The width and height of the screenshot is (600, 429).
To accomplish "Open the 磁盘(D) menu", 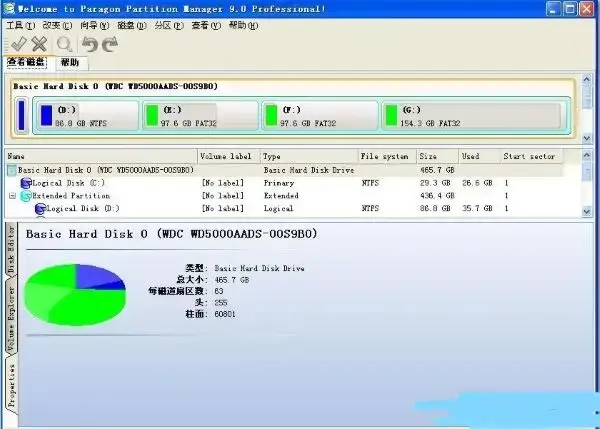I will pos(132,26).
